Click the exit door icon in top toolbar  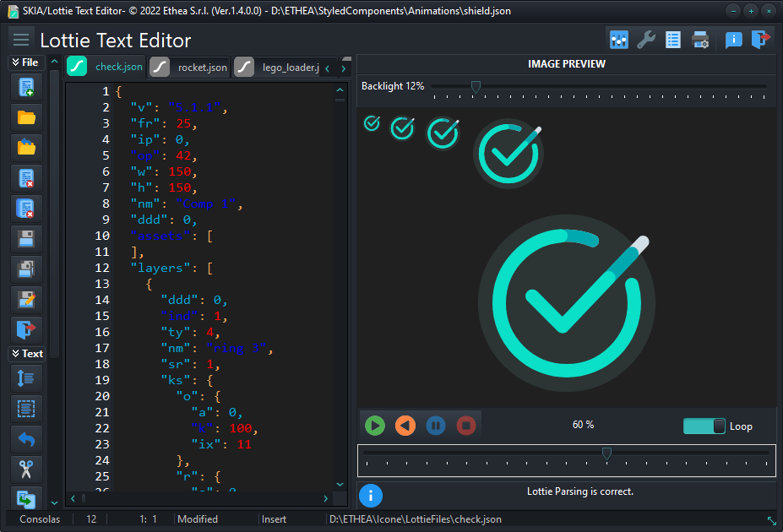760,40
